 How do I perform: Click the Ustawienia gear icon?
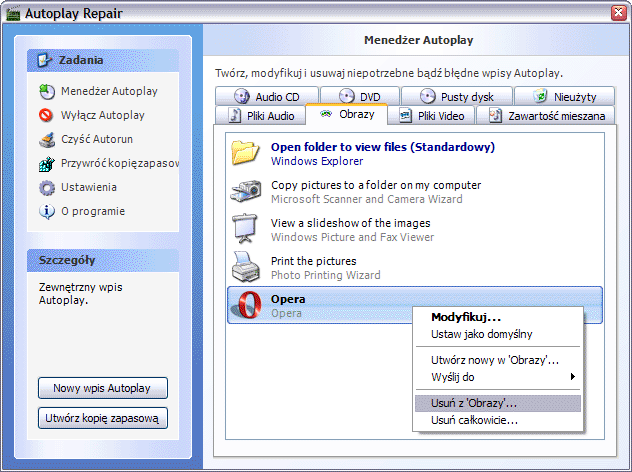click(x=47, y=187)
